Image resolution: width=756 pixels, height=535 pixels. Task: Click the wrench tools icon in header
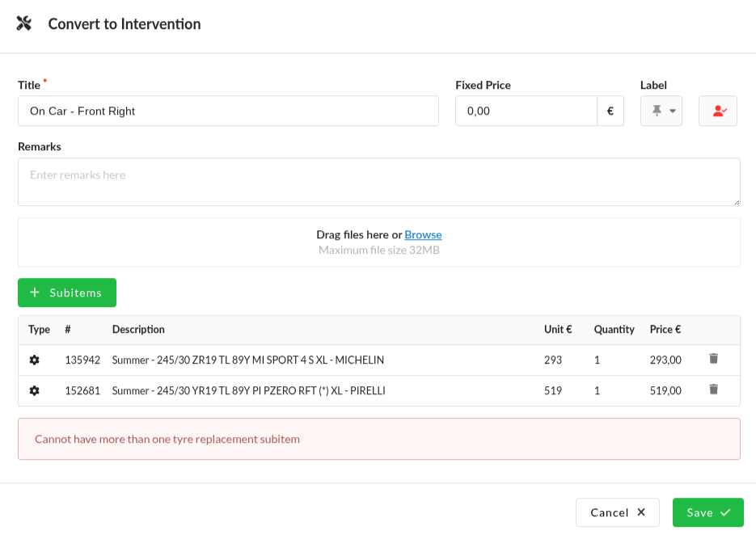[x=23, y=23]
